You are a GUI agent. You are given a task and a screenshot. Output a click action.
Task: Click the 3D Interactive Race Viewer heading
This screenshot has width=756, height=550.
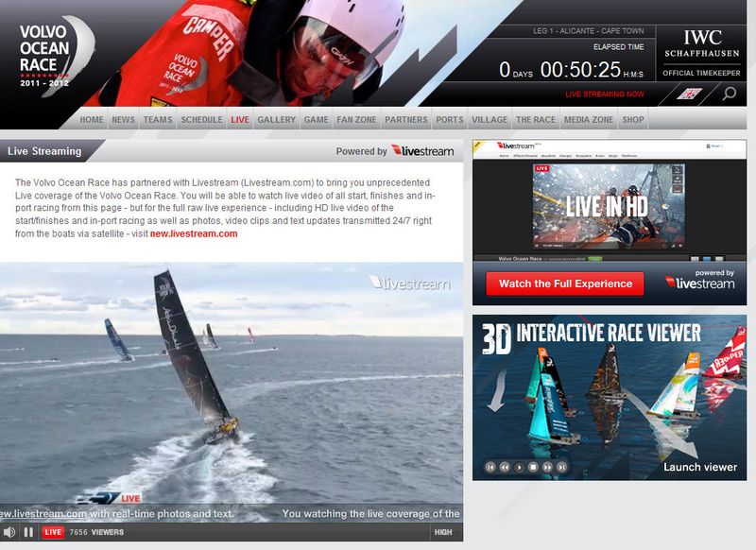pyautogui.click(x=592, y=336)
